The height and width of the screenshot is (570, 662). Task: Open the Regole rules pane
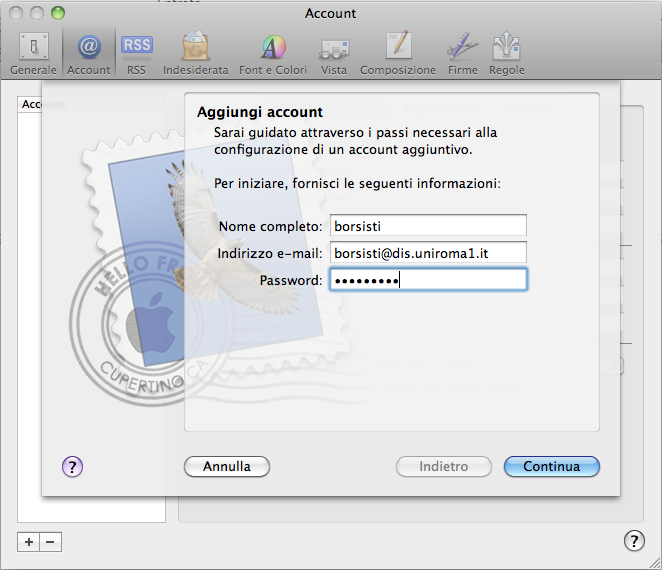[506, 54]
